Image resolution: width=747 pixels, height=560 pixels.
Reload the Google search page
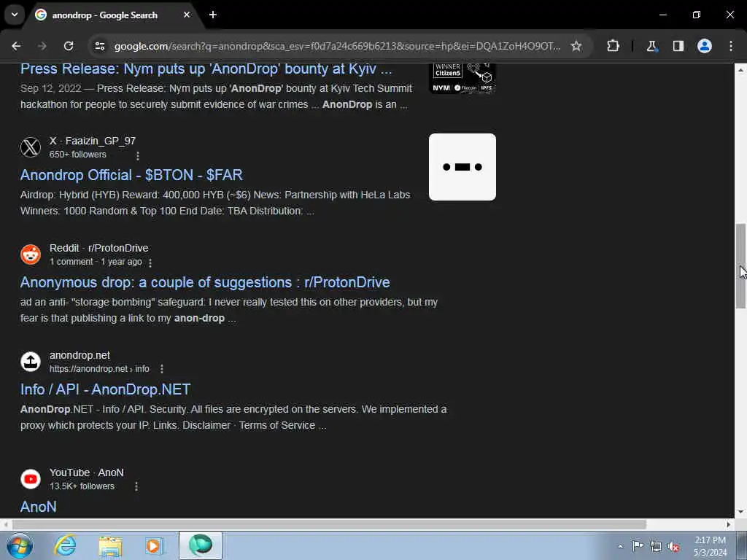click(69, 46)
